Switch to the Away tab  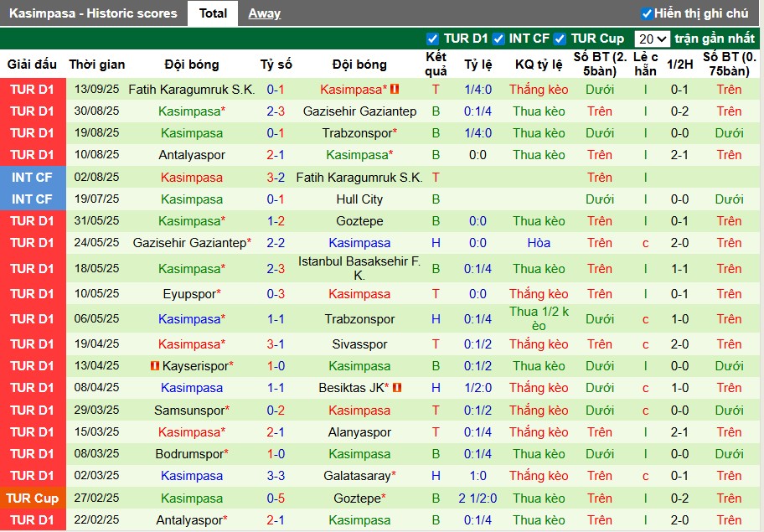click(265, 13)
